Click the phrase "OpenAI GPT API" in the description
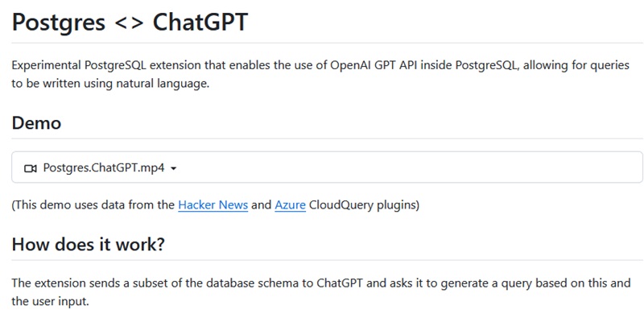The width and height of the screenshot is (644, 322). tap(372, 65)
